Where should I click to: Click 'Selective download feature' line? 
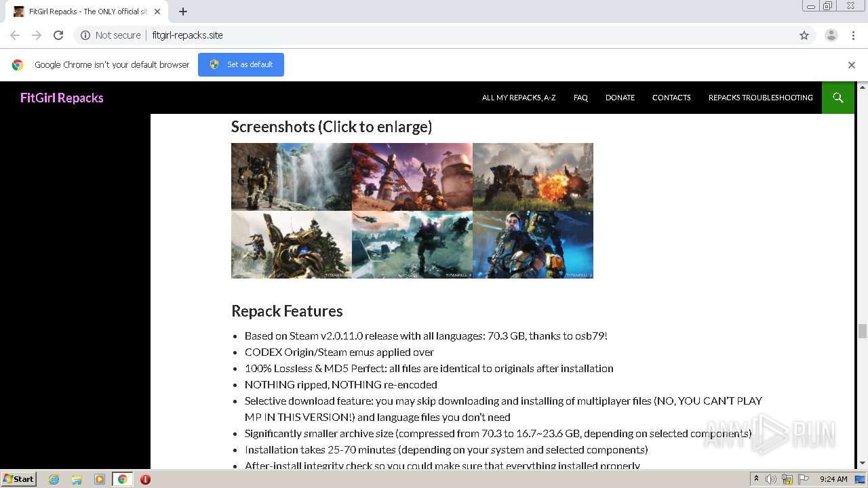[x=503, y=409]
